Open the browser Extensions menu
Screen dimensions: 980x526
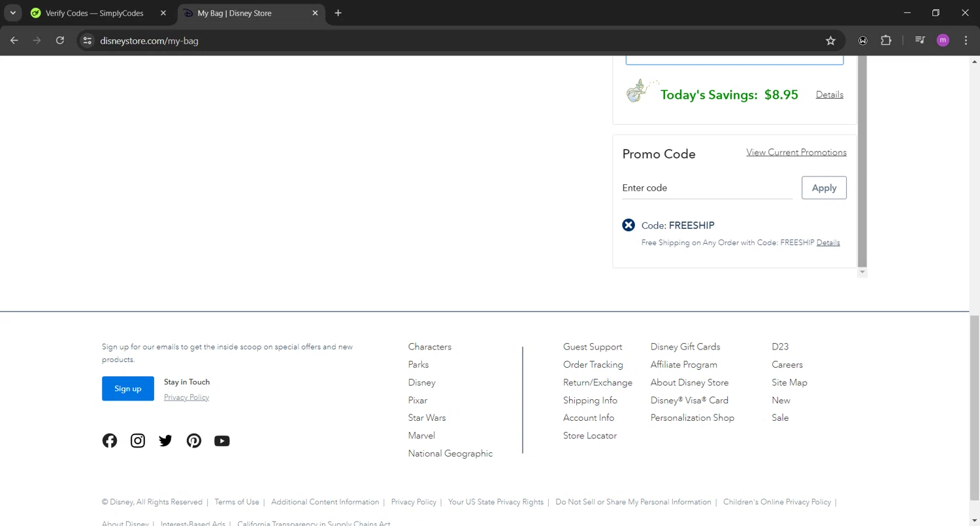pyautogui.click(x=886, y=41)
